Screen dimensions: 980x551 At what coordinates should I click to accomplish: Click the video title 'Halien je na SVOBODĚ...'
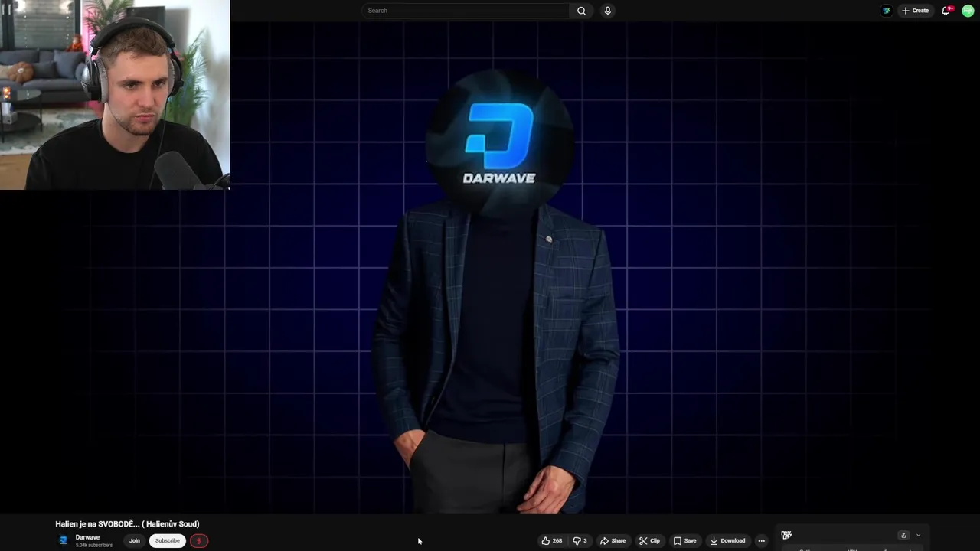[127, 524]
